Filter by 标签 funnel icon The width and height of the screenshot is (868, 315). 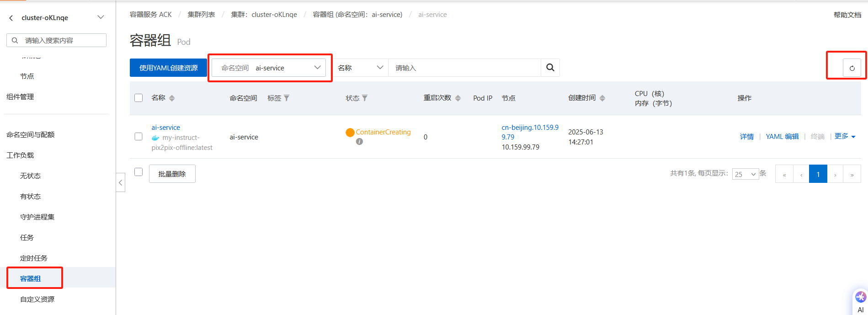pyautogui.click(x=287, y=98)
